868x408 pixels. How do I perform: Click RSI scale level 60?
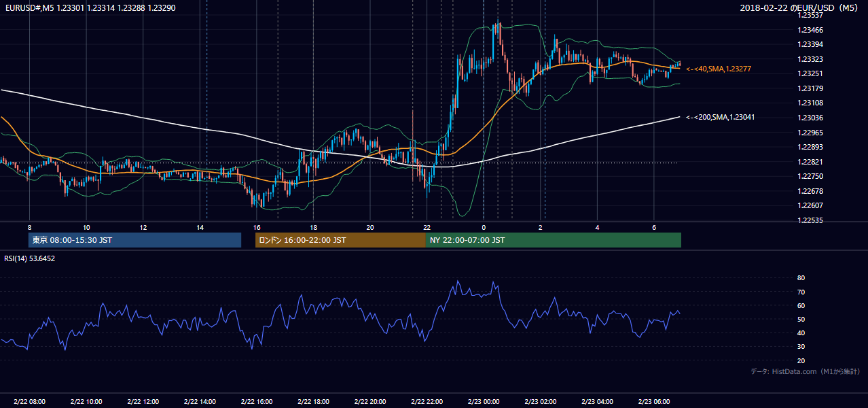tap(801, 305)
